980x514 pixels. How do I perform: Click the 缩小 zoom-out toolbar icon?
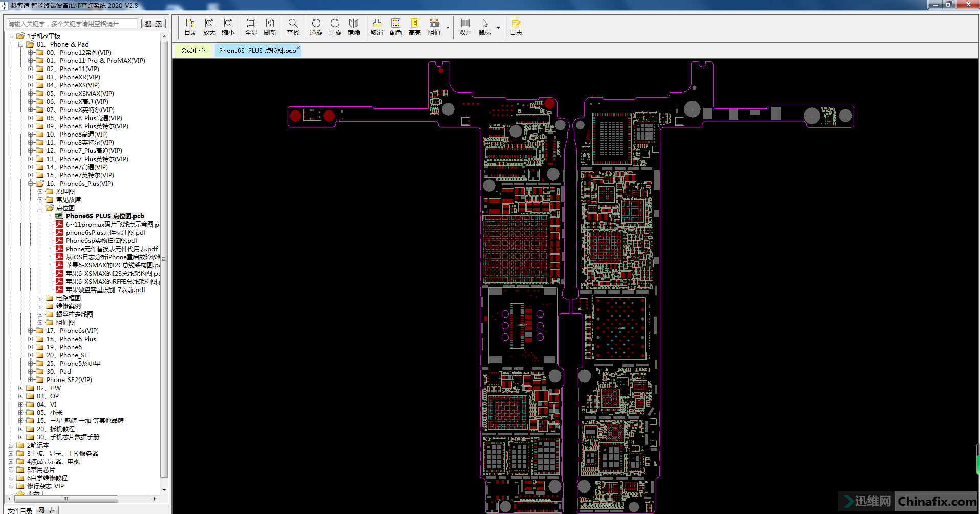(x=228, y=27)
